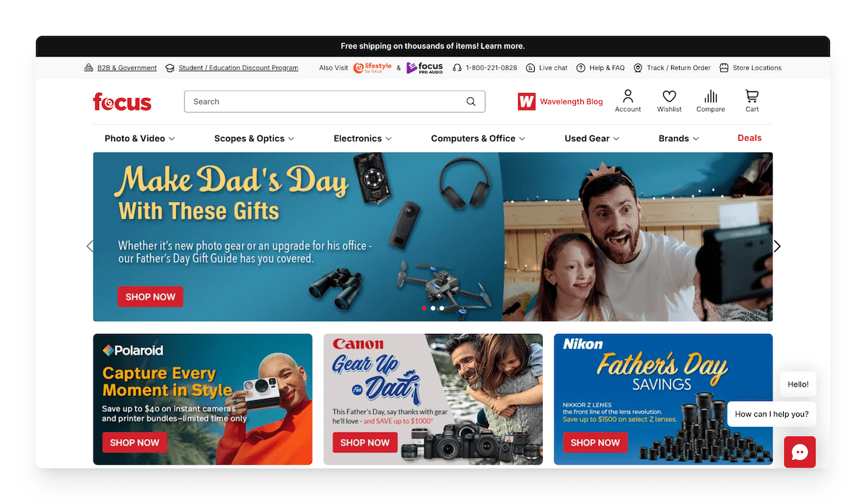866x504 pixels.
Task: Go to the previous banner slide
Action: (90, 246)
